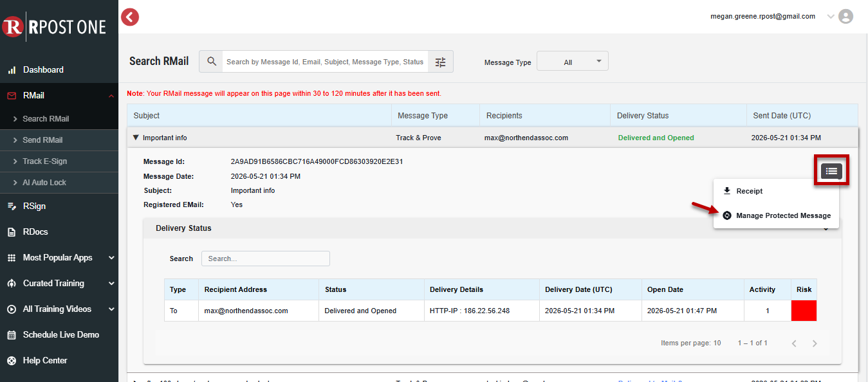Viewport: 868px width, 382px height.
Task: Click the Help Center lifebuoy icon
Action: click(x=12, y=360)
